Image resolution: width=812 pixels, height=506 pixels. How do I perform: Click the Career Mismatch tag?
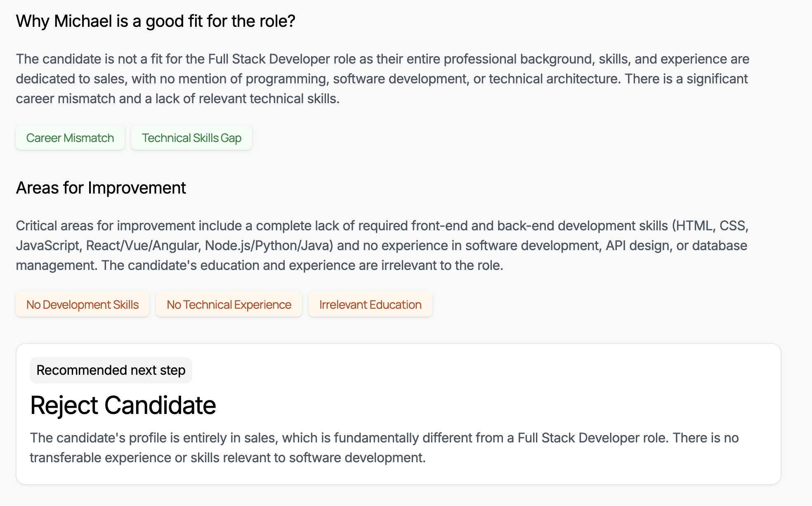pos(70,138)
